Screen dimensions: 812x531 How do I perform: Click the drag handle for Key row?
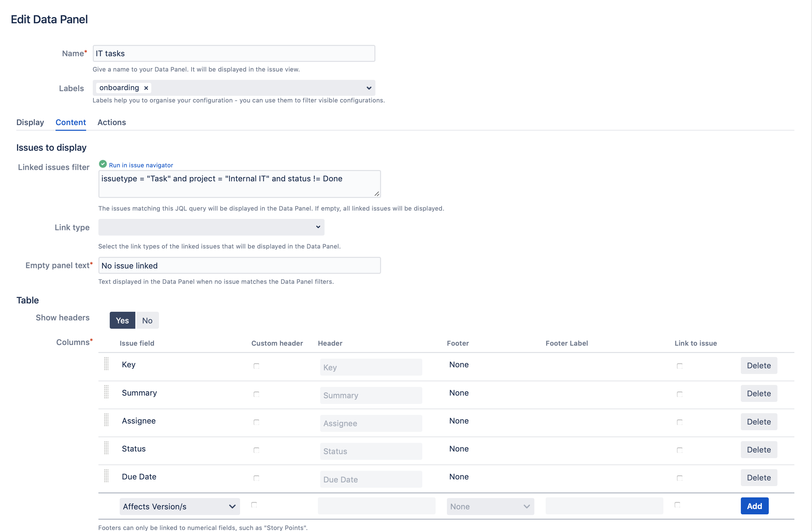pyautogui.click(x=106, y=364)
